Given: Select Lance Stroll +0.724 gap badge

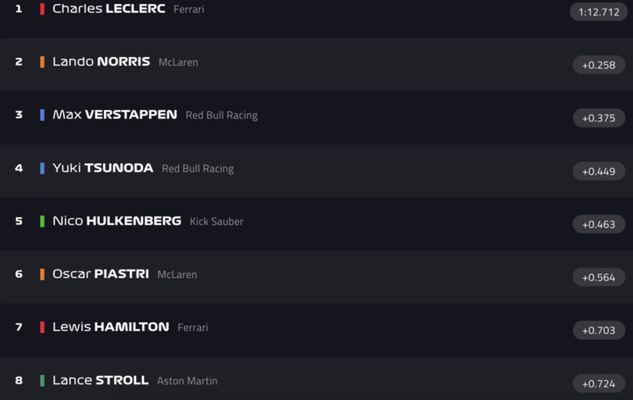Looking at the screenshot, I should tap(599, 383).
